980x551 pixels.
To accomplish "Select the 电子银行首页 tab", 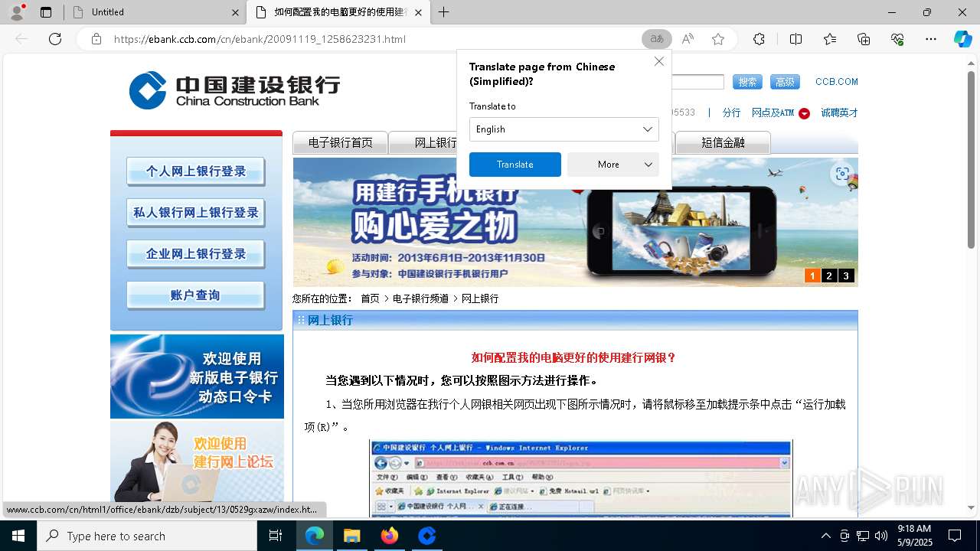I will click(340, 142).
